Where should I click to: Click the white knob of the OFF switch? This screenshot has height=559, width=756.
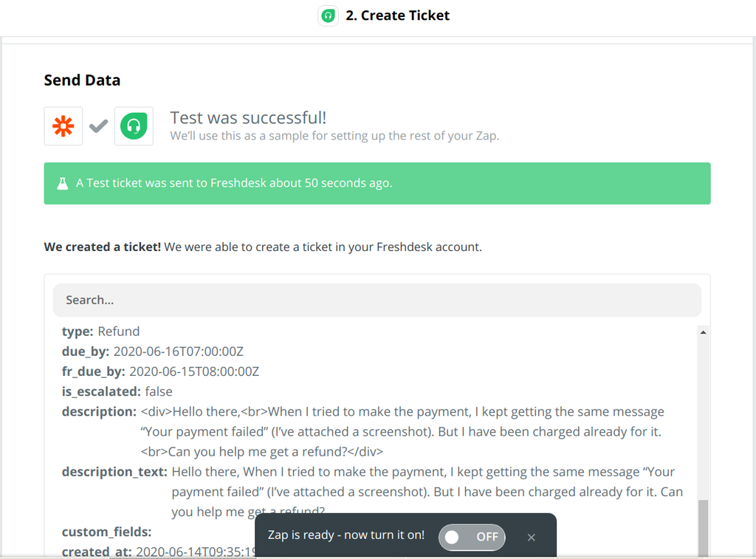(x=450, y=538)
